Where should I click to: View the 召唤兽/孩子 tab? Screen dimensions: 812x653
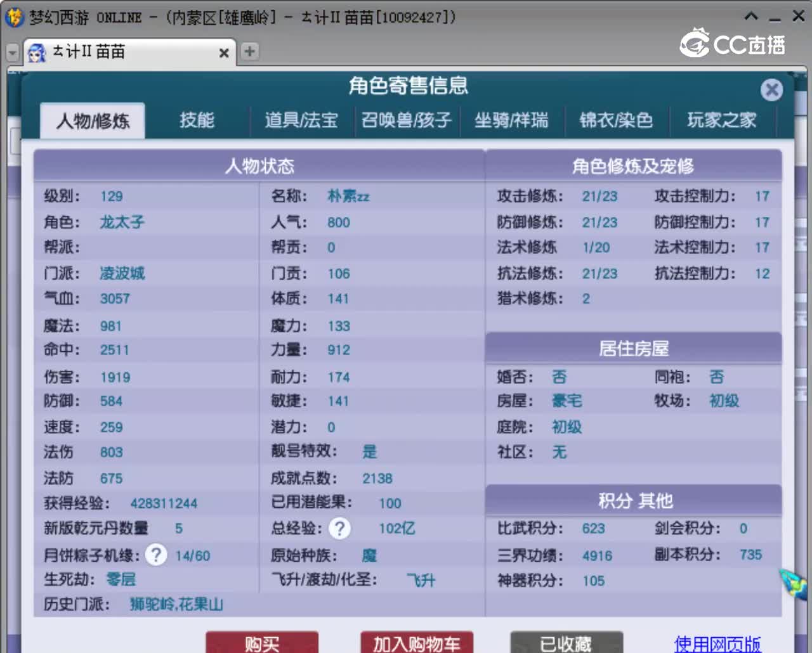point(407,120)
